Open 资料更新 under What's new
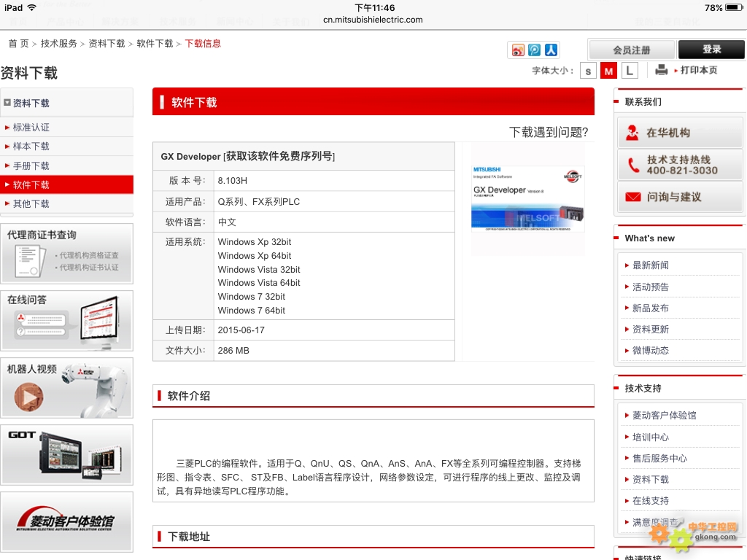This screenshot has height=560, width=747. click(650, 329)
